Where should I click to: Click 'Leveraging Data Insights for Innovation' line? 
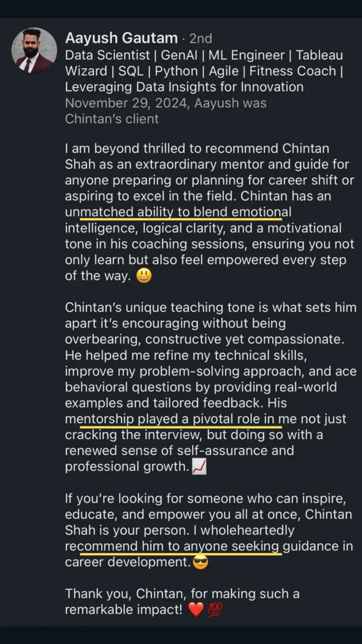tap(184, 87)
